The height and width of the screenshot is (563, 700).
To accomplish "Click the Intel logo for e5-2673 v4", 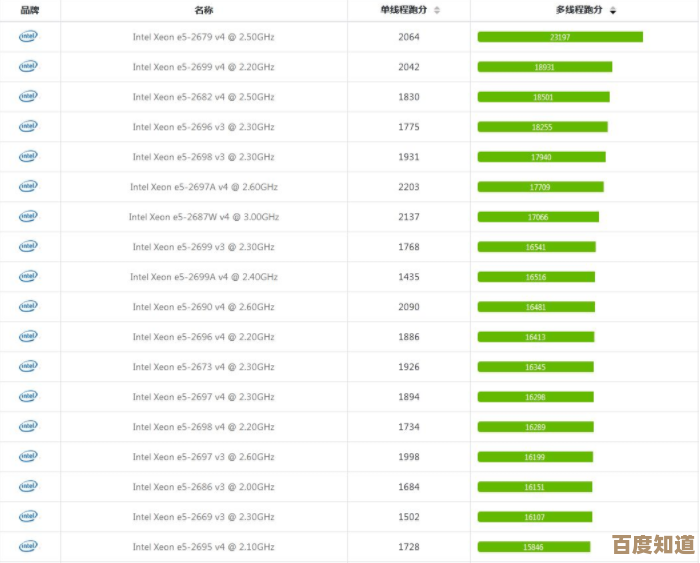I will [x=28, y=367].
